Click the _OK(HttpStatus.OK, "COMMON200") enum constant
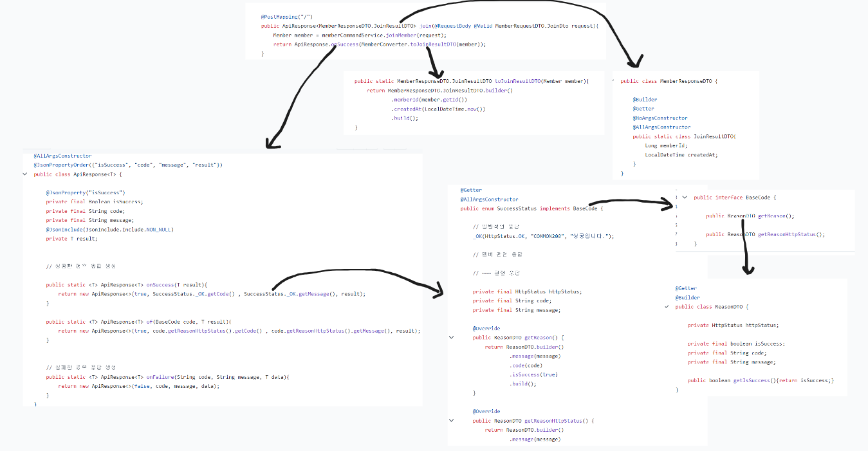This screenshot has height=451, width=868. (x=543, y=236)
